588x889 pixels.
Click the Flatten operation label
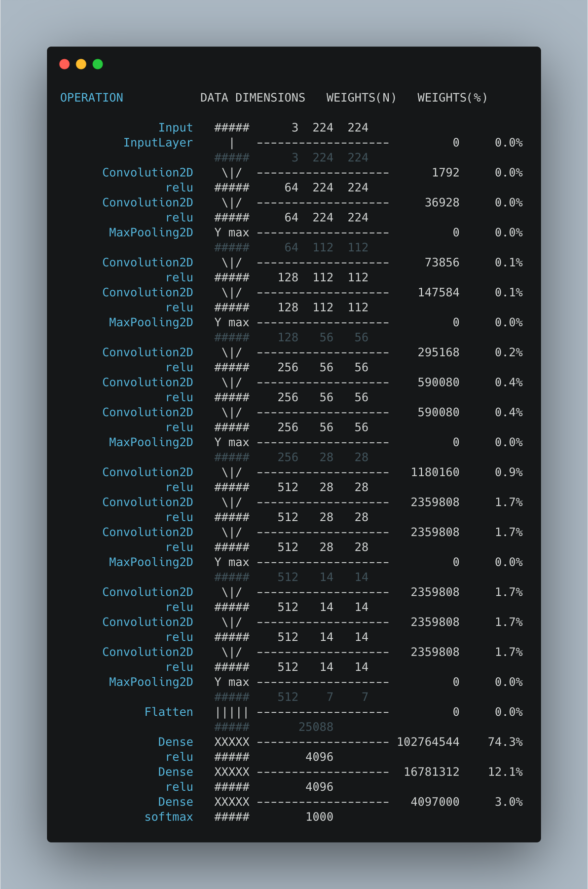pyautogui.click(x=169, y=712)
